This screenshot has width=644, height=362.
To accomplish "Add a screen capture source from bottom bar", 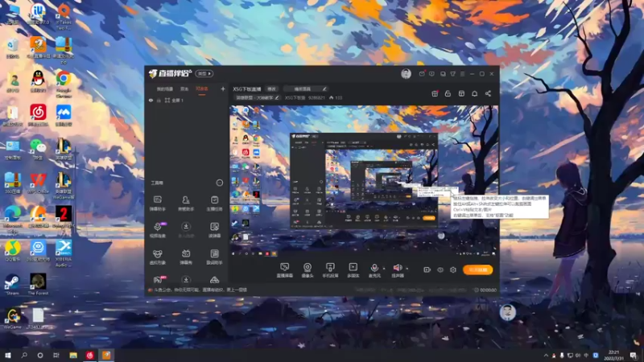I will [285, 270].
